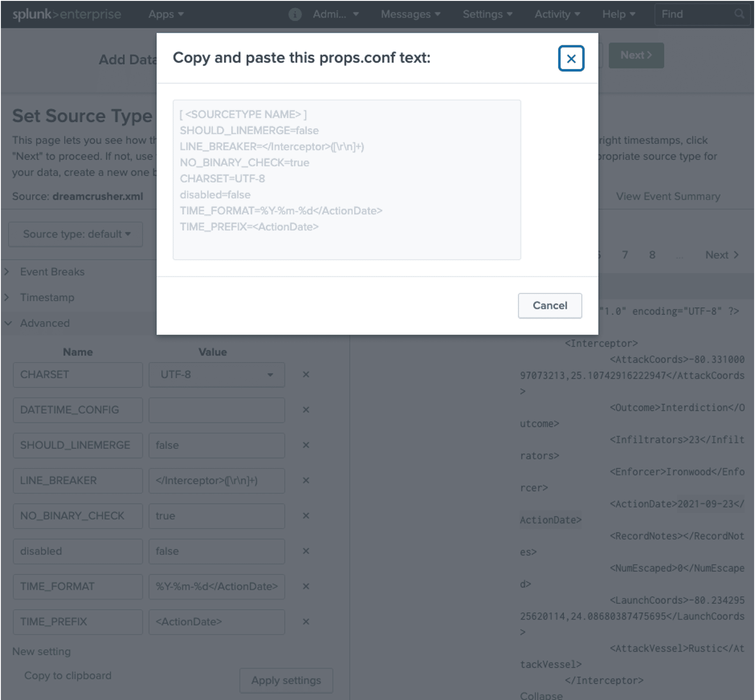The width and height of the screenshot is (755, 700).
Task: Open the Activity menu
Action: click(557, 14)
